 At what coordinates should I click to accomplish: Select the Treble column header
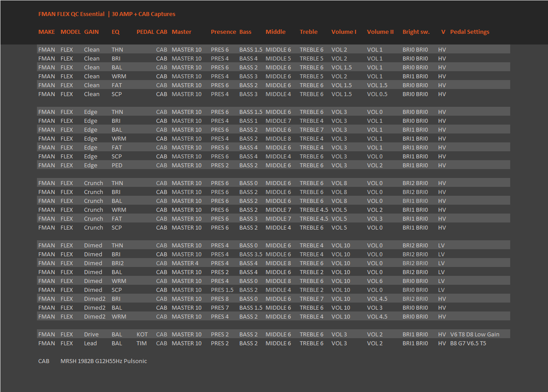click(309, 32)
